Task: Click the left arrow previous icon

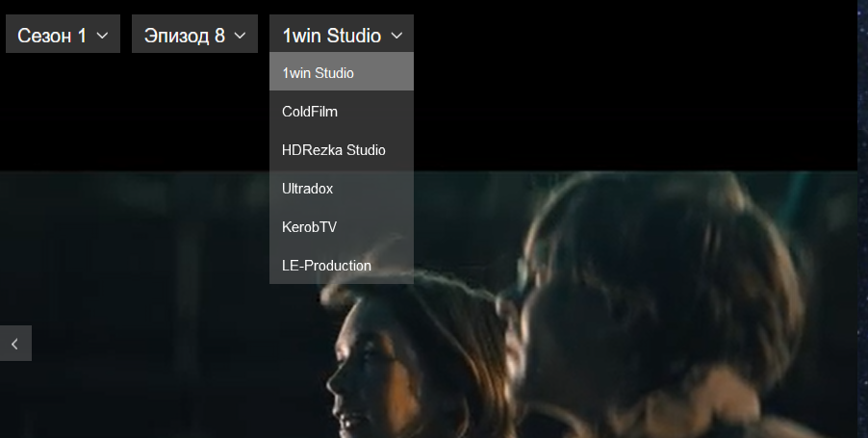Action: tap(15, 344)
